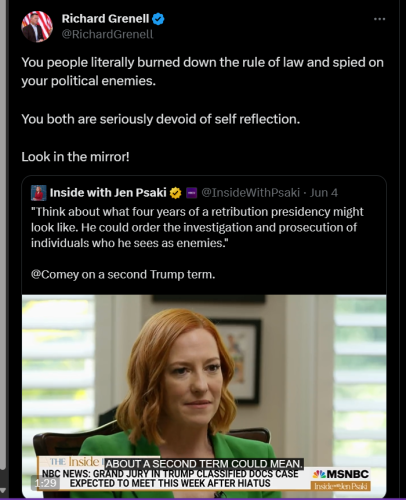Open the @Comey mention

(x=55, y=275)
